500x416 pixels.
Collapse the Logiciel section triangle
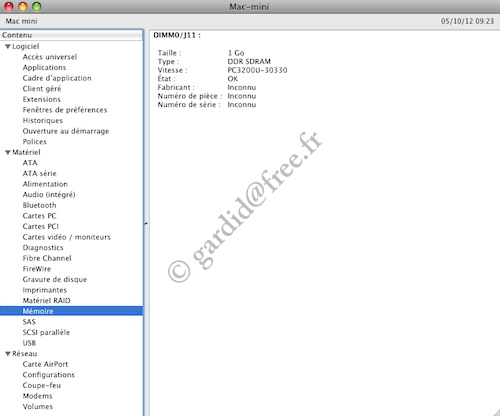click(8, 47)
